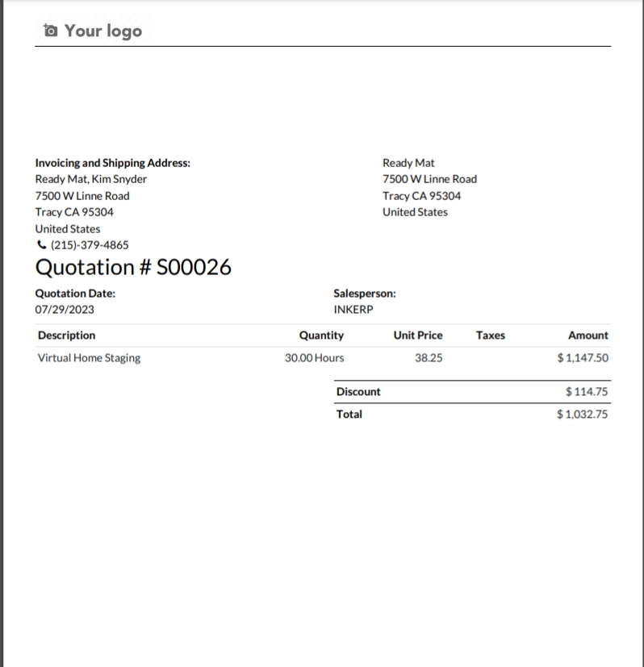Click the Quantity column header
The height and width of the screenshot is (667, 644).
[x=321, y=336]
